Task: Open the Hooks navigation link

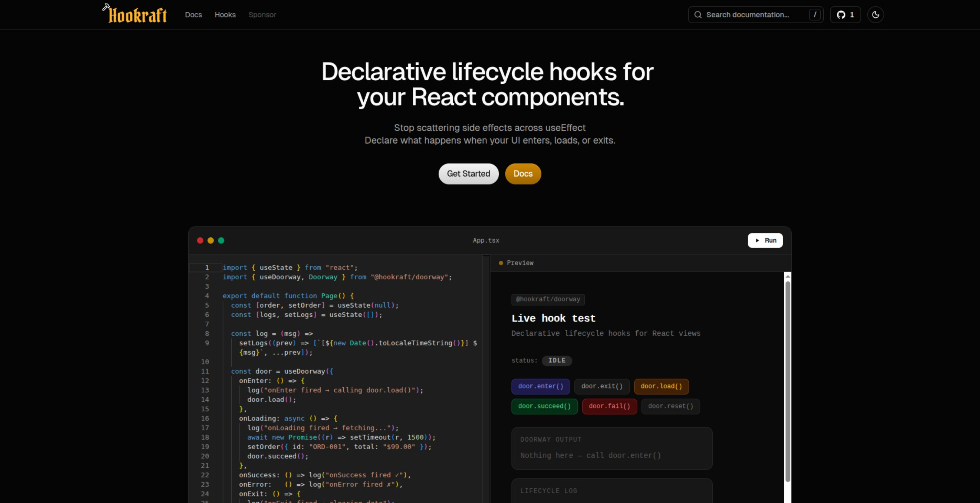Action: point(225,15)
